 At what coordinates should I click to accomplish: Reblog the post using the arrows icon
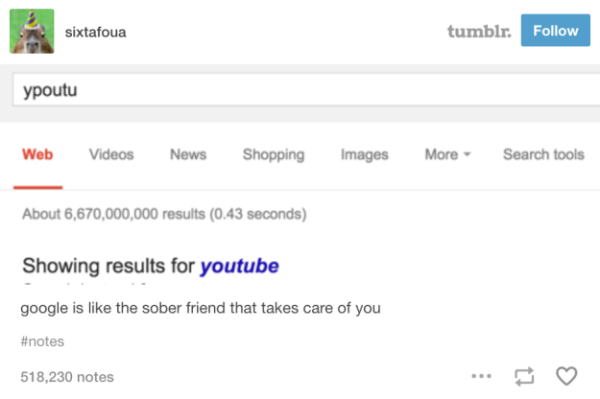524,376
